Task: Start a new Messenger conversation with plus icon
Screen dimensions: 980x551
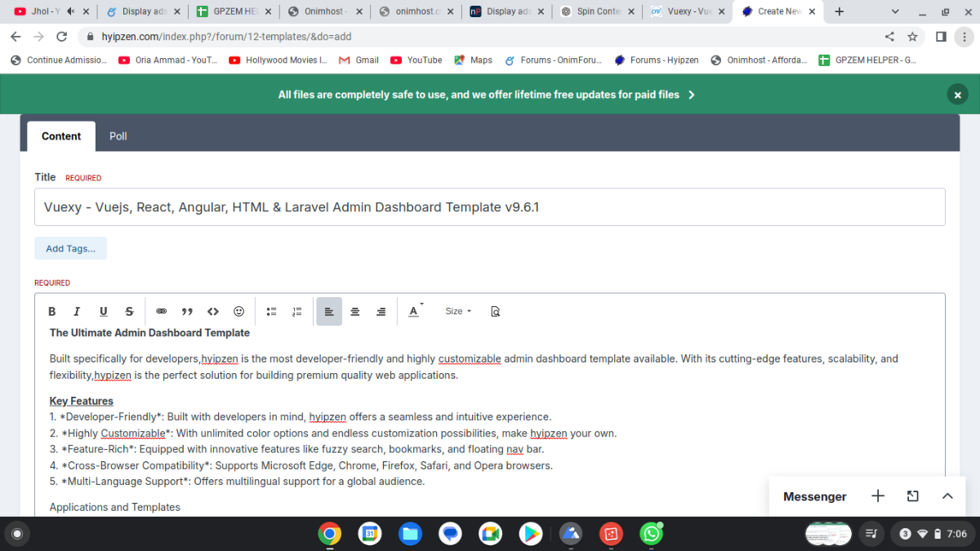Action: tap(878, 496)
